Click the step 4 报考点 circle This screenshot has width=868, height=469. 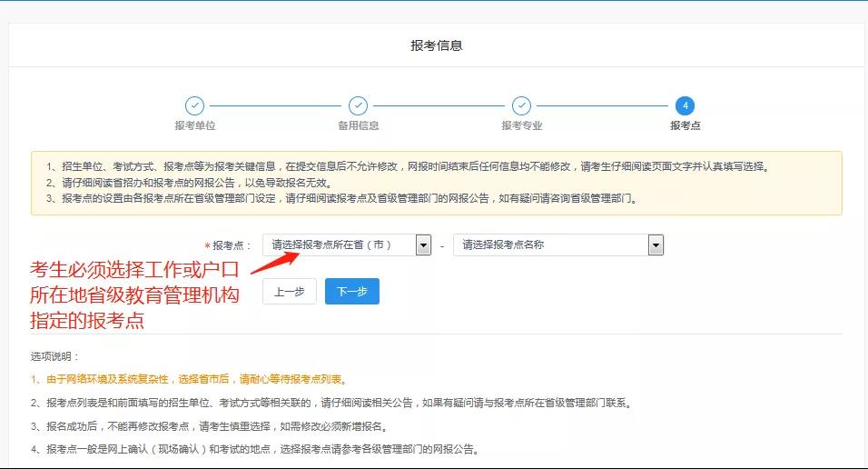685,105
